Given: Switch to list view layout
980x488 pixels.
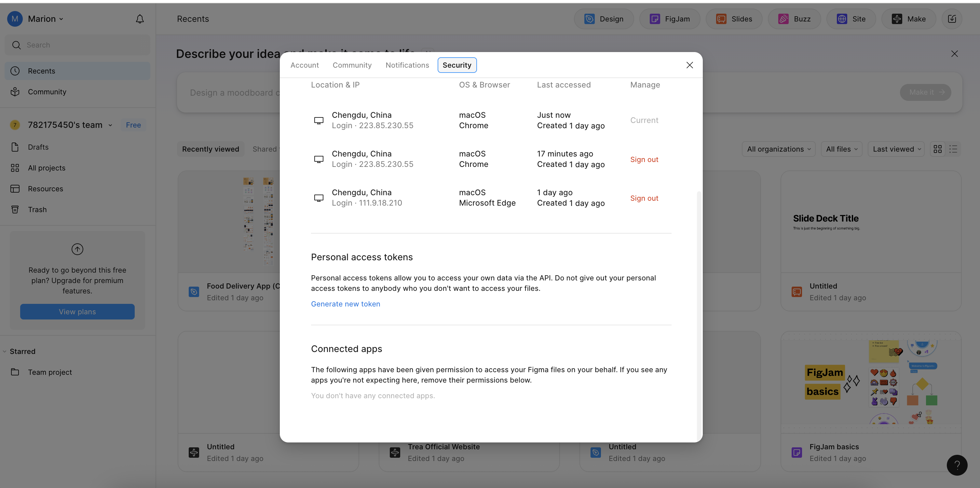Looking at the screenshot, I should coord(953,149).
